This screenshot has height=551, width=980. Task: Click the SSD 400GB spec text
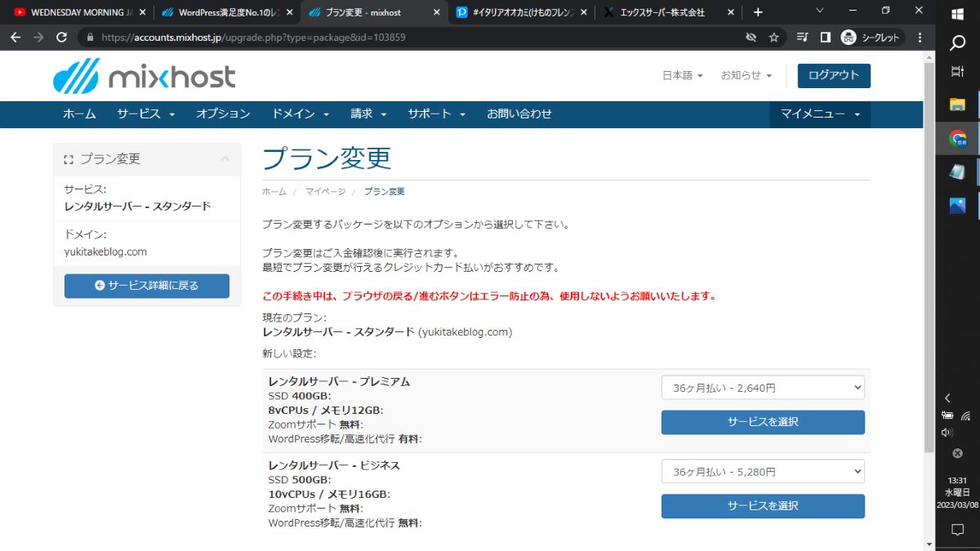tap(299, 396)
